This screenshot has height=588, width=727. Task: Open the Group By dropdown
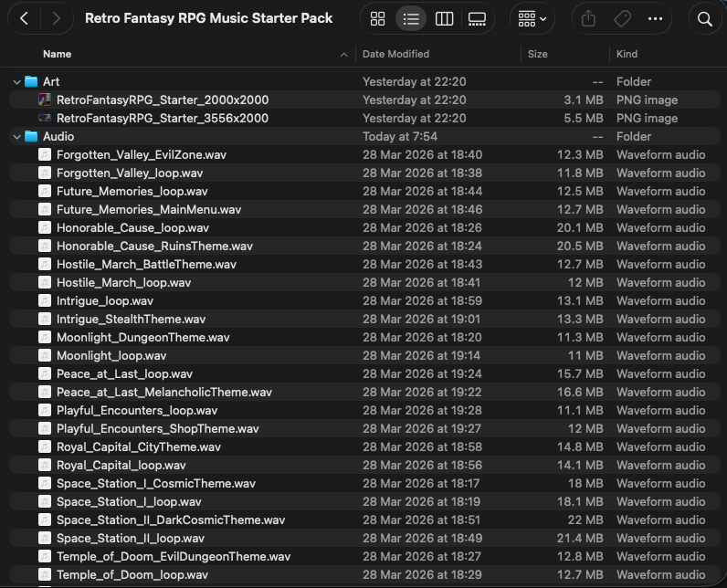pos(532,18)
